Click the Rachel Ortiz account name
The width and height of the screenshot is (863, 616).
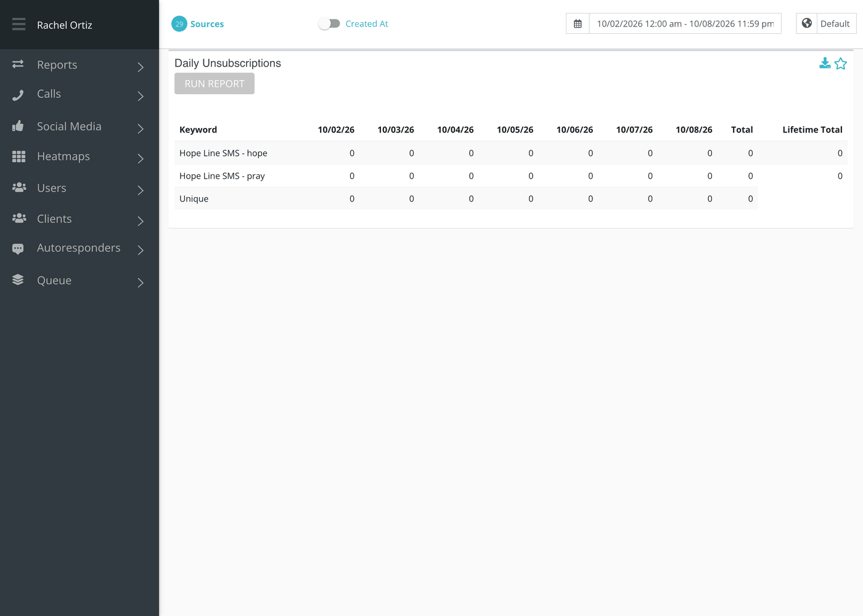(65, 25)
